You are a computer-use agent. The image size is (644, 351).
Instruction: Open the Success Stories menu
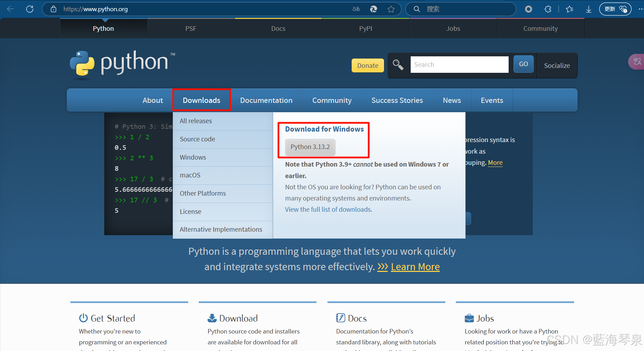tap(397, 100)
